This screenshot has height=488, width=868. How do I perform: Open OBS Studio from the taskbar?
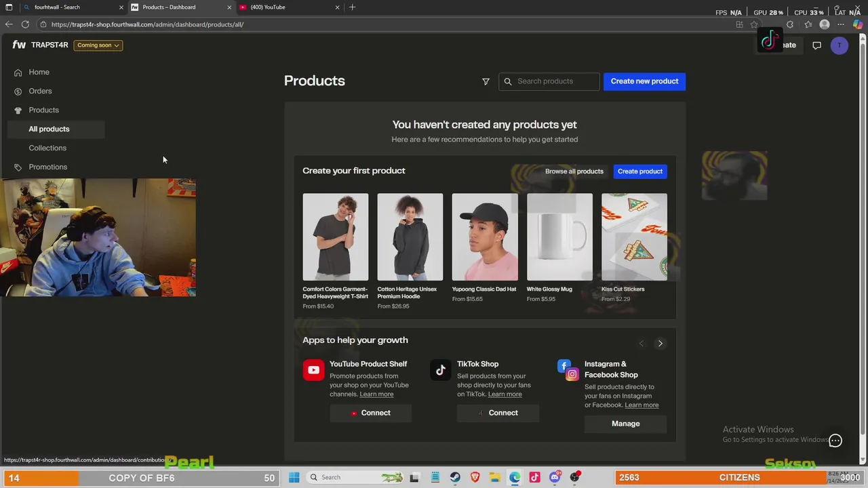click(x=575, y=477)
